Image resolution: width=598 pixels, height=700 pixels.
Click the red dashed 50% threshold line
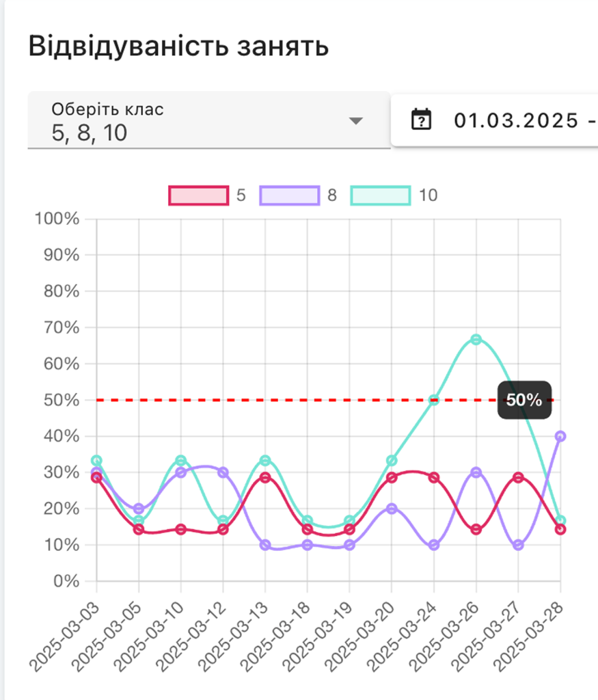coord(273,400)
